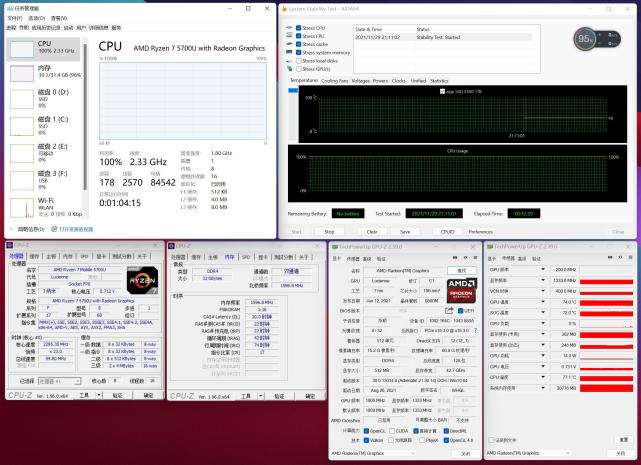
Task: Click the GPU-Z BIOS export share icon
Action: tap(449, 310)
